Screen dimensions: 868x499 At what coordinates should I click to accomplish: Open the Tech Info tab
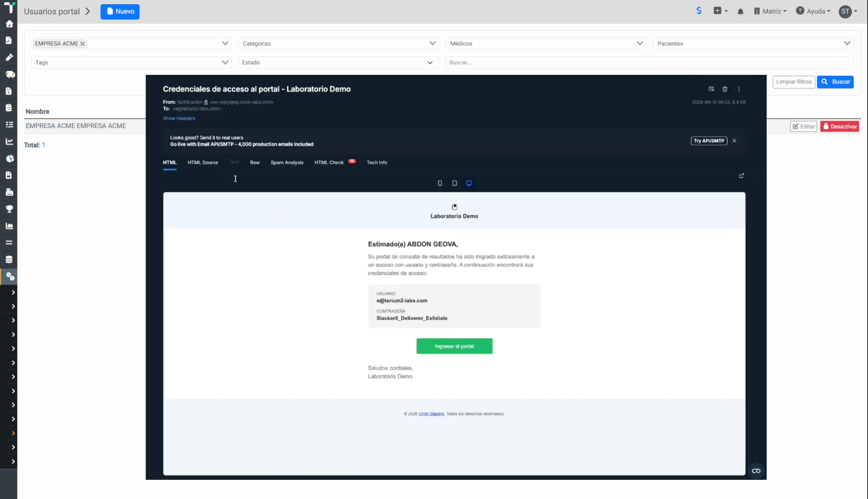377,163
